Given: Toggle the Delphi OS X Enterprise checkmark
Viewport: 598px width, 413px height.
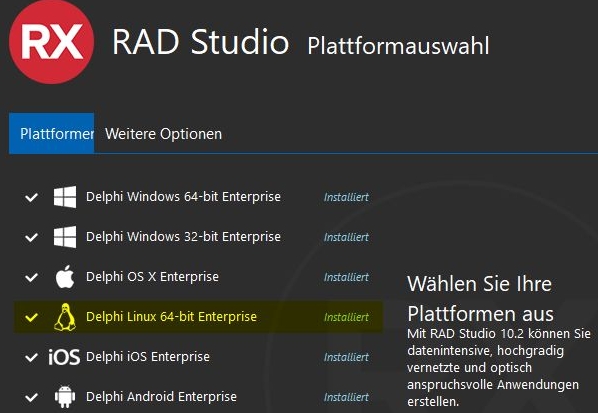Looking at the screenshot, I should [31, 277].
